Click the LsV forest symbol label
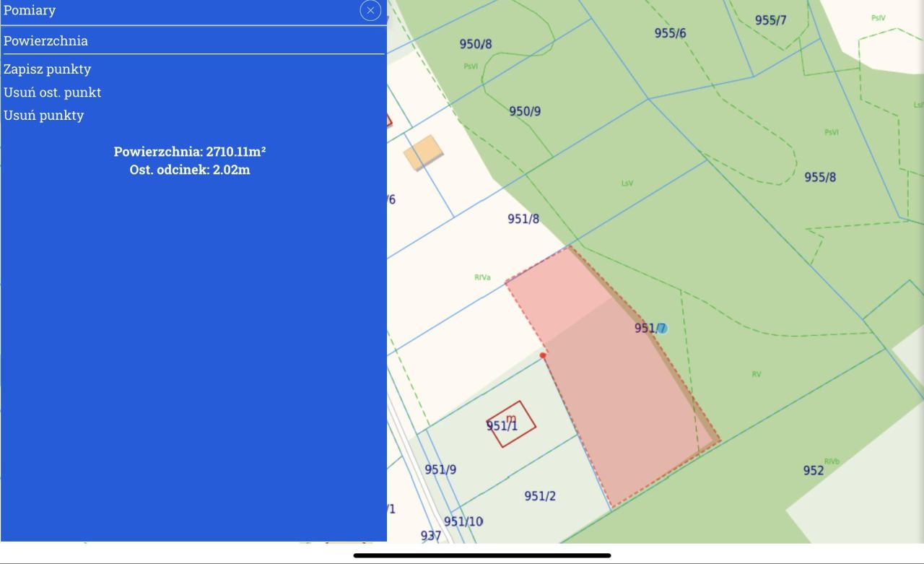 click(627, 183)
